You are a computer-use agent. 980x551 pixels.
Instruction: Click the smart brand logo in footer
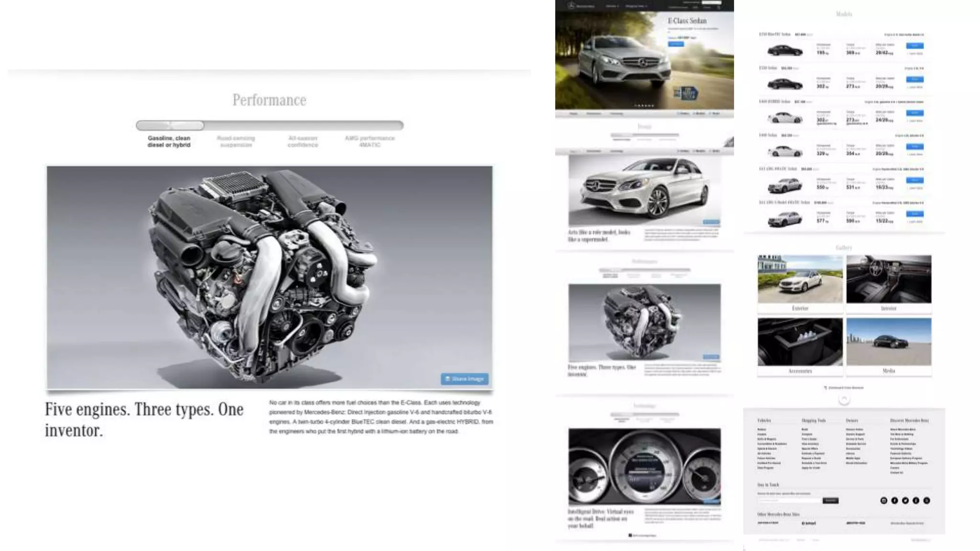pos(809,523)
